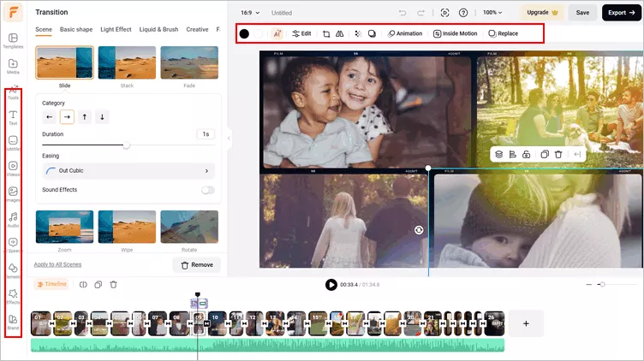This screenshot has height=361, width=644.
Task: Open the Elements sidebar panel
Action: pos(13,270)
